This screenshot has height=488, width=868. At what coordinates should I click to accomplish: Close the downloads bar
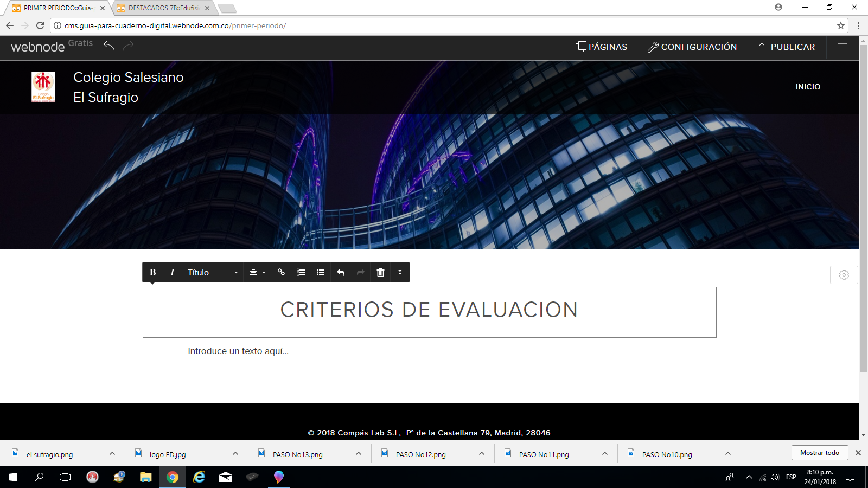[858, 453]
